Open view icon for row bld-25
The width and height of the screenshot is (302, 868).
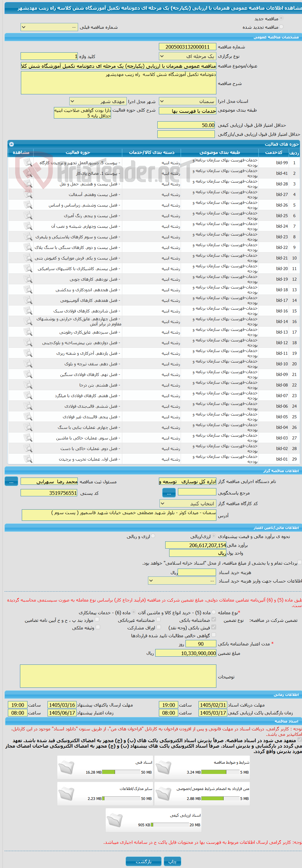click(x=28, y=216)
